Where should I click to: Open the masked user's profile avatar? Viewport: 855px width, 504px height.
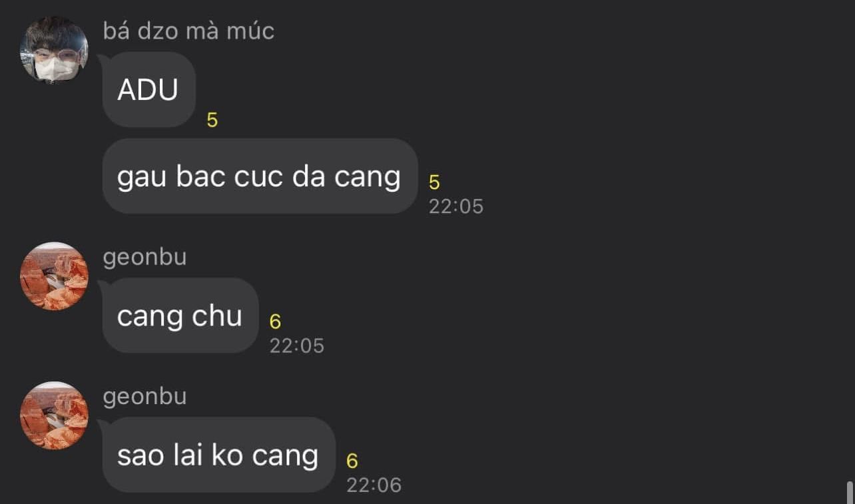coord(54,50)
